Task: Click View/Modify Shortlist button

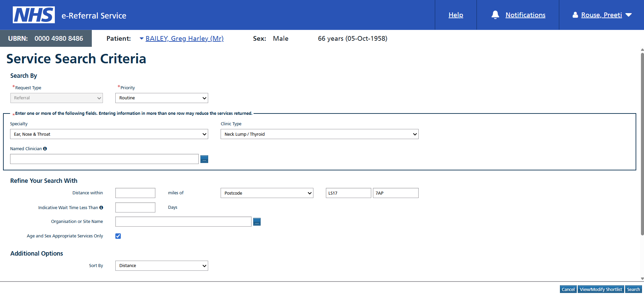Action: pyautogui.click(x=601, y=289)
